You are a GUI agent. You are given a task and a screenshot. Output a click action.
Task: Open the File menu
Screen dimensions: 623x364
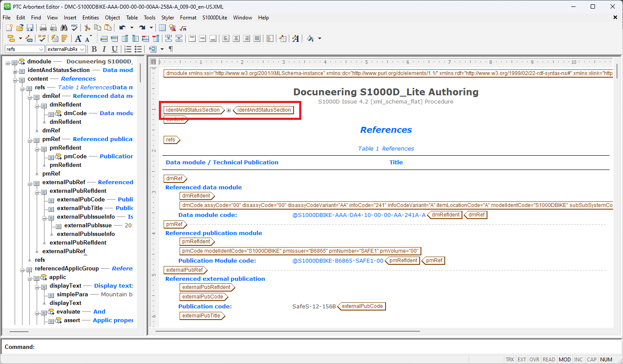pyautogui.click(x=6, y=18)
